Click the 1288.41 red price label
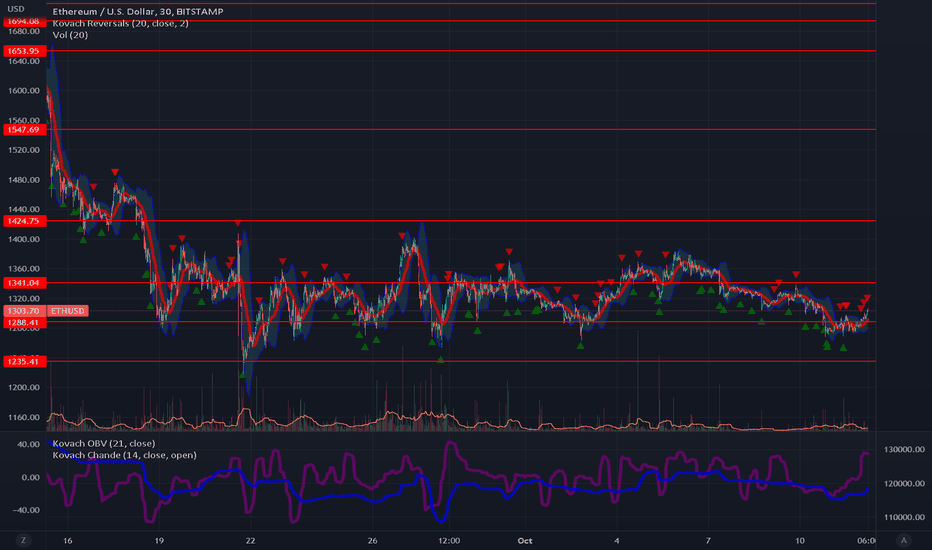Screen dimensions: 932x550 (x=24, y=323)
